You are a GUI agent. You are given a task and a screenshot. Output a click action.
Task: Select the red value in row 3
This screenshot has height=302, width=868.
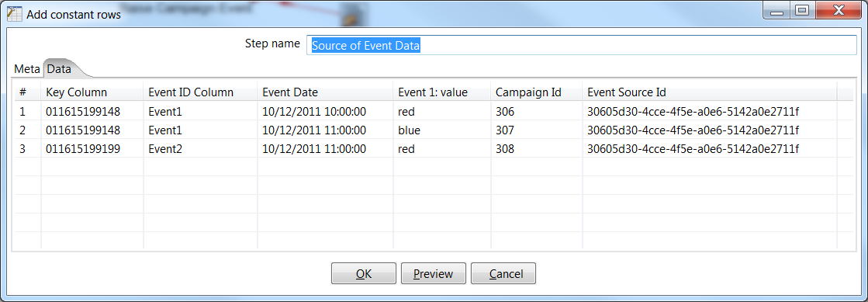441,149
